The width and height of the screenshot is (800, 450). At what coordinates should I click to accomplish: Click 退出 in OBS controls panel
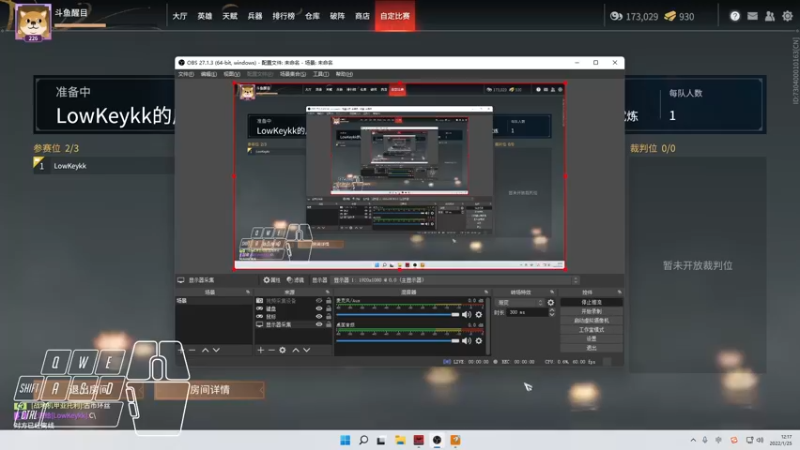(591, 348)
